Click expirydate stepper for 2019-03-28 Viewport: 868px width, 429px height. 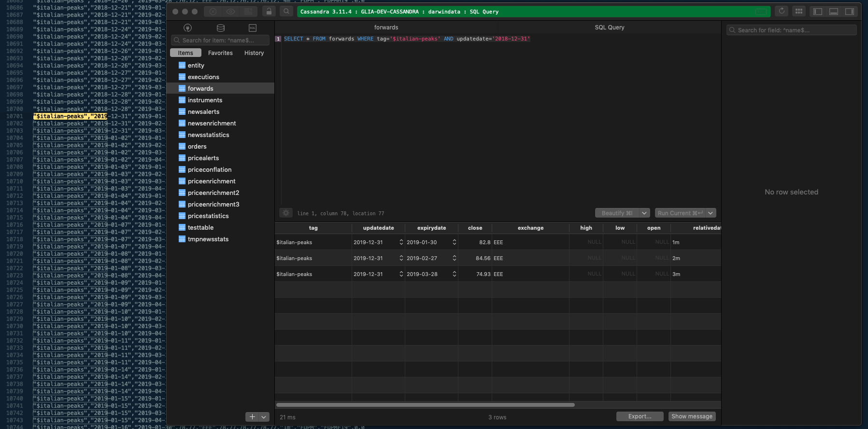(454, 274)
